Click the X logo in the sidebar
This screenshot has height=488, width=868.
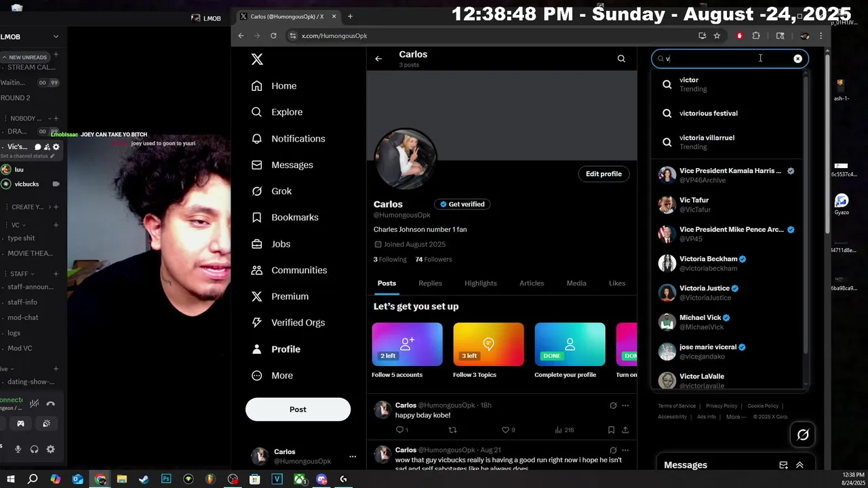257,60
